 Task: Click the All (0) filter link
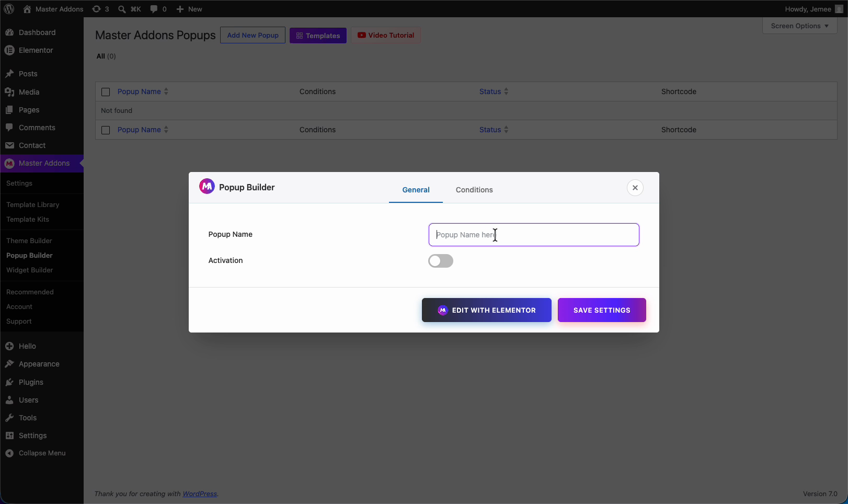pos(106,56)
